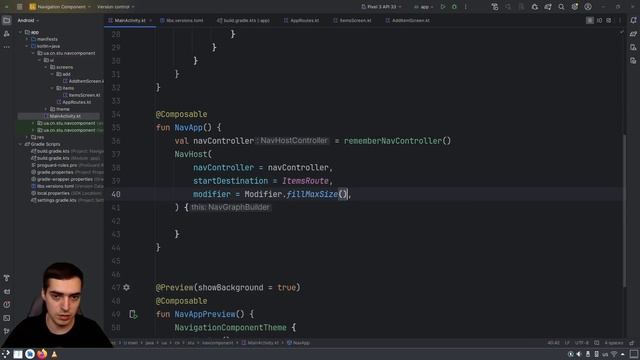Open the Gradle tool window icon
640x360 pixels.
(633, 34)
